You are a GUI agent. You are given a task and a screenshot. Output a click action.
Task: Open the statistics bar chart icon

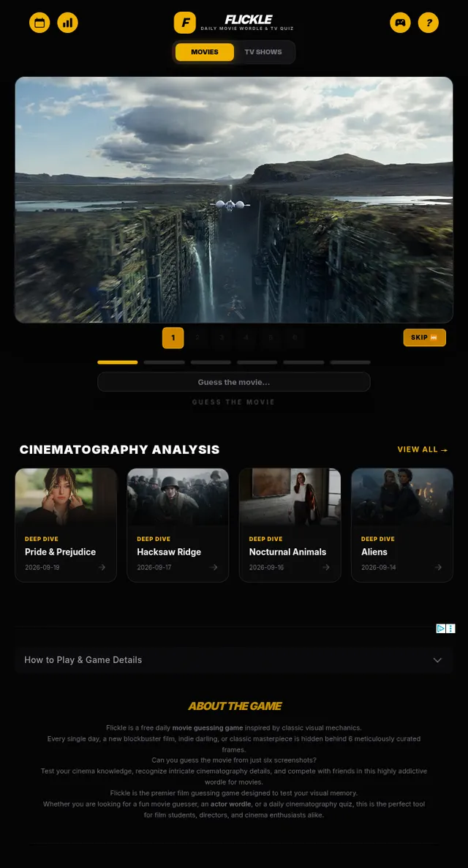click(67, 23)
